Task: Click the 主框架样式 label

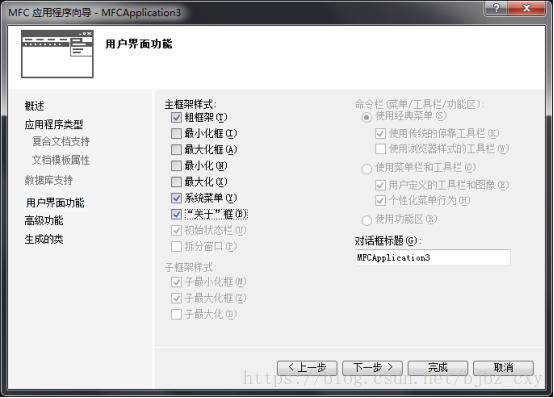Action: tap(190, 105)
